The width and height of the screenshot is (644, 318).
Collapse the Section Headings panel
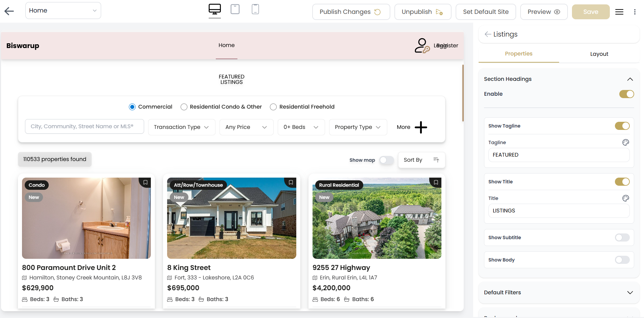pyautogui.click(x=630, y=79)
